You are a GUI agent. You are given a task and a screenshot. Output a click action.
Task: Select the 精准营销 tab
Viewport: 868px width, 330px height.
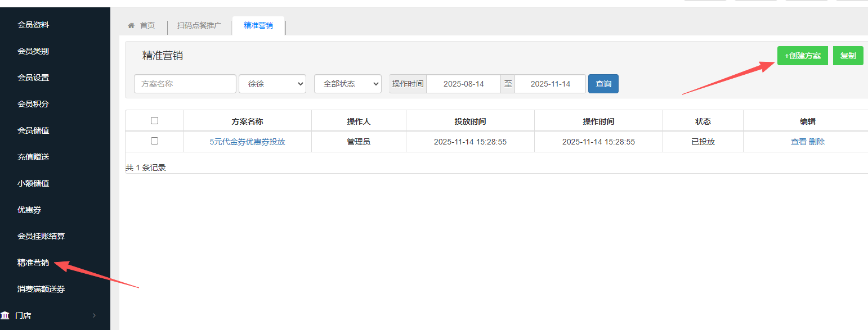click(x=258, y=26)
